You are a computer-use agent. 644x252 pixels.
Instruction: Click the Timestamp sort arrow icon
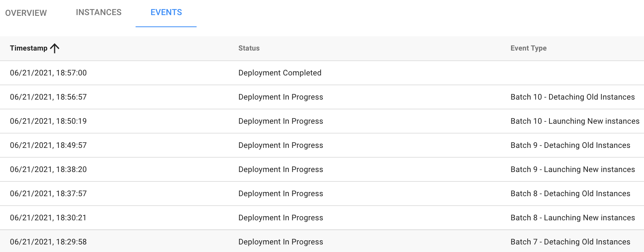coord(55,48)
